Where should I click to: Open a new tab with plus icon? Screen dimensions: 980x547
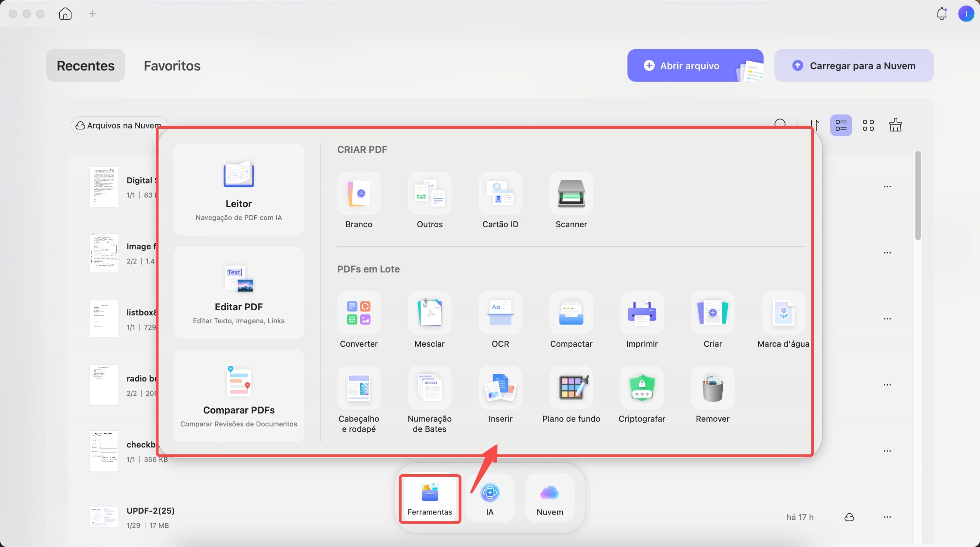[92, 14]
